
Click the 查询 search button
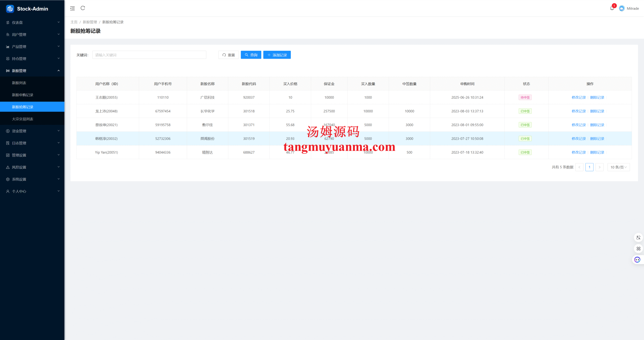point(251,55)
